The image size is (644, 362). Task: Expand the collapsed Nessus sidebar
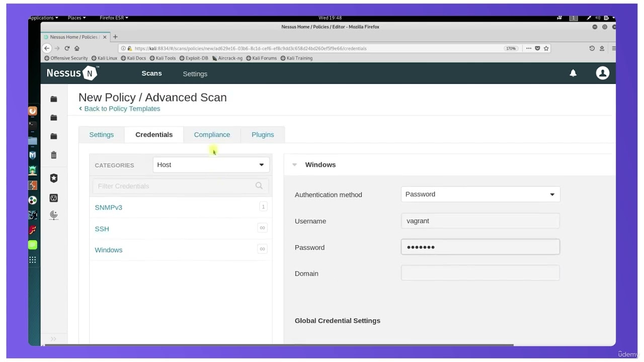point(53,339)
